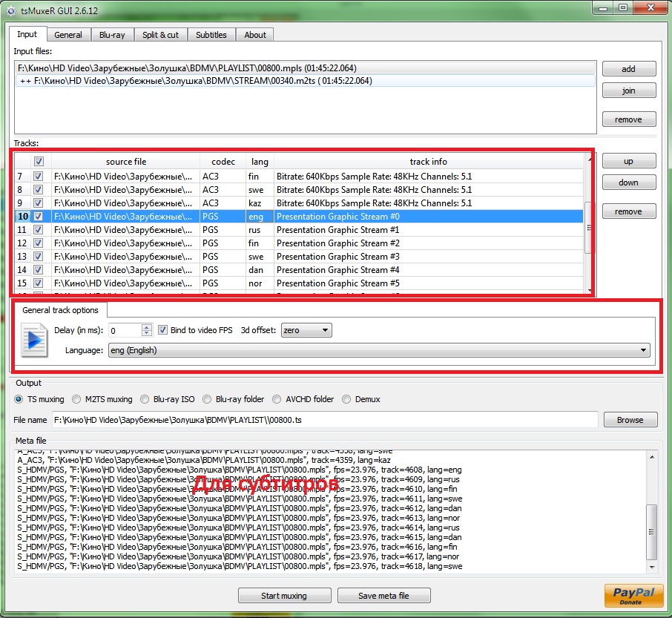Uncheck track 13 swe PGS checkbox
This screenshot has height=618, width=672.
point(38,256)
